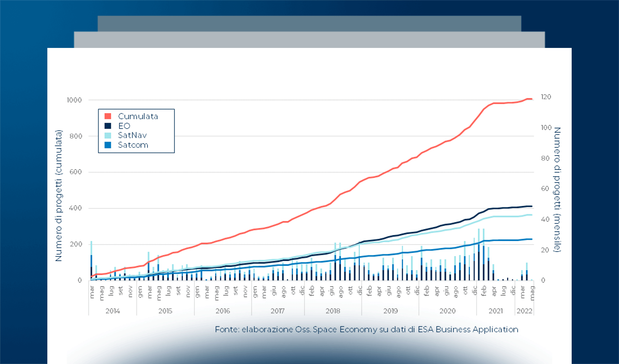Click the light cyan SatNav legend swatch

point(108,135)
